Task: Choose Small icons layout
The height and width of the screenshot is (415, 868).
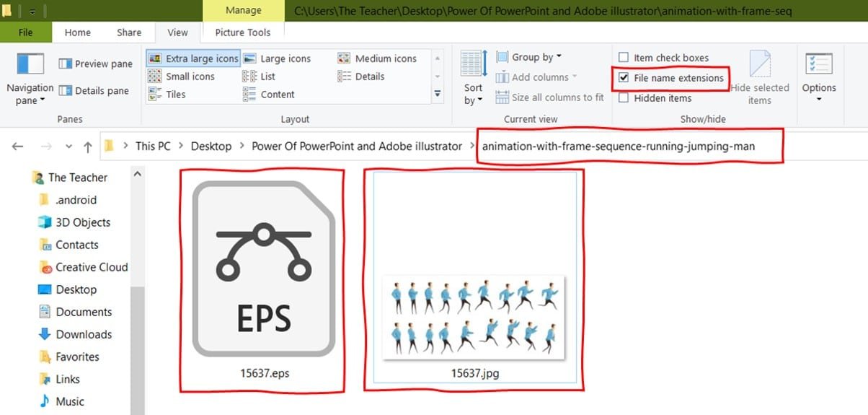Action: pyautogui.click(x=181, y=77)
